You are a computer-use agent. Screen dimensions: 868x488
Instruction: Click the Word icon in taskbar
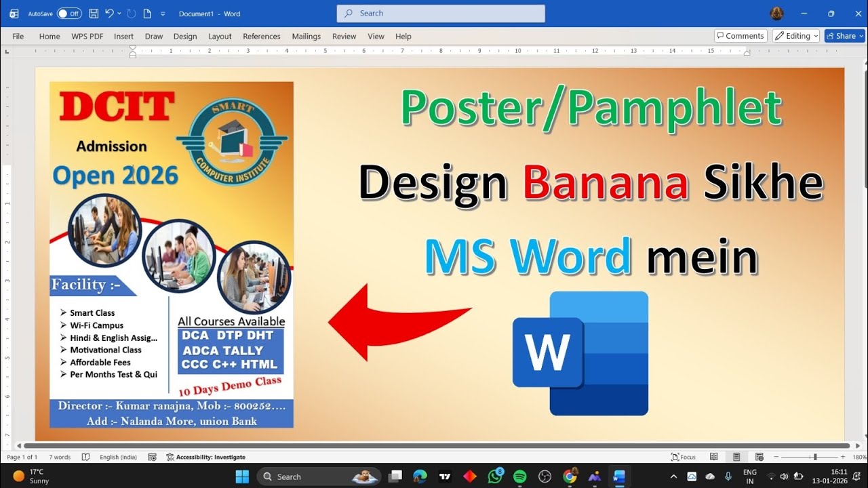coord(618,476)
